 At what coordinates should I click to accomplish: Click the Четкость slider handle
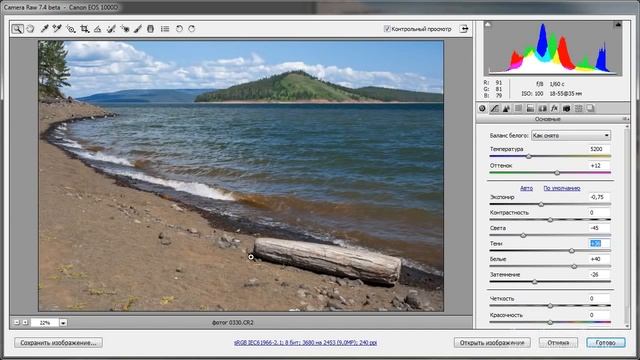(x=550, y=306)
